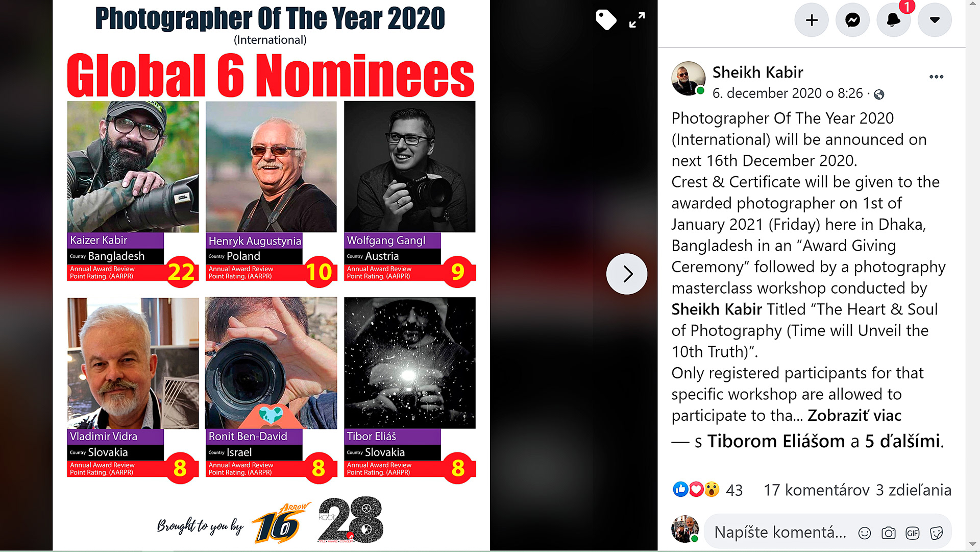Open the Create plus menu

[x=812, y=20]
